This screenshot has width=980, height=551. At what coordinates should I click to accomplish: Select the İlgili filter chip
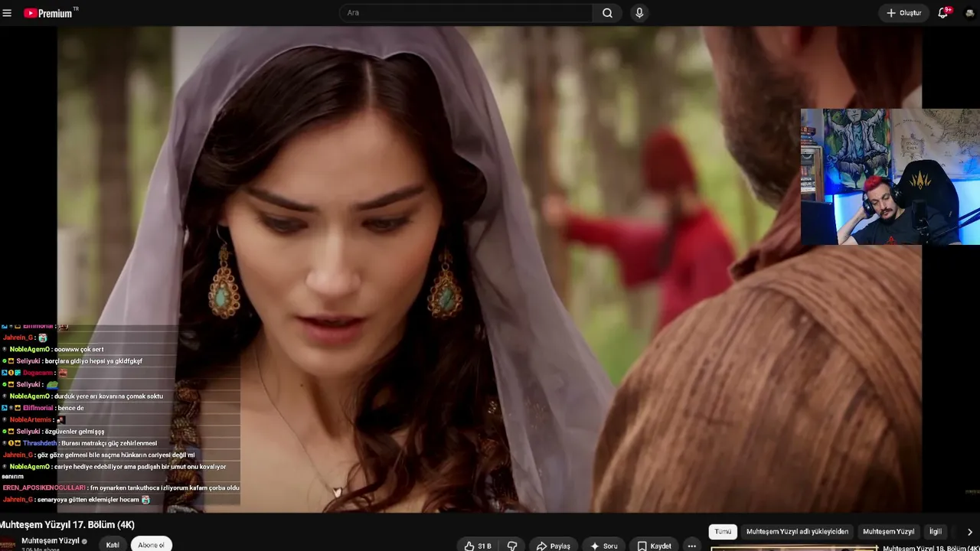point(936,531)
